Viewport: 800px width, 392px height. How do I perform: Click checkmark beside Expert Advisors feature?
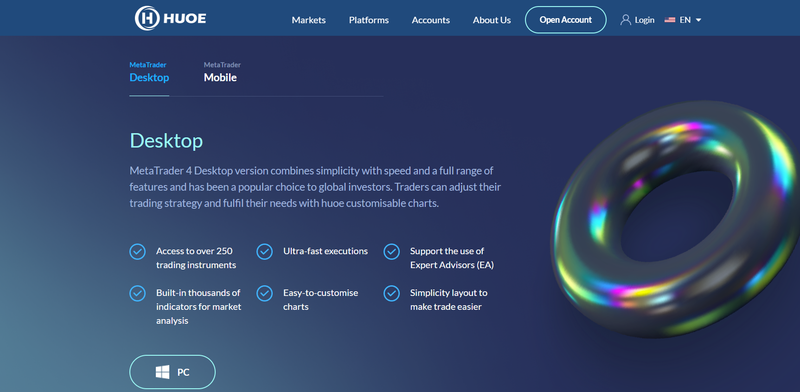(x=391, y=251)
